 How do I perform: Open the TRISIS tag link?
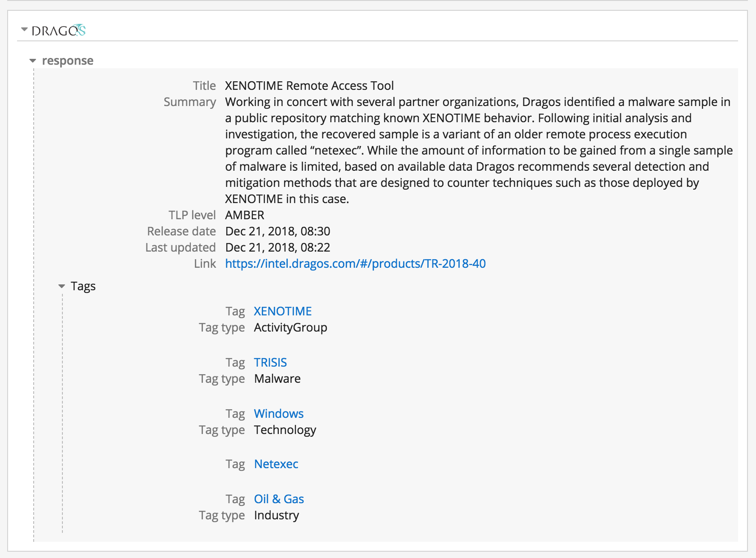(270, 363)
